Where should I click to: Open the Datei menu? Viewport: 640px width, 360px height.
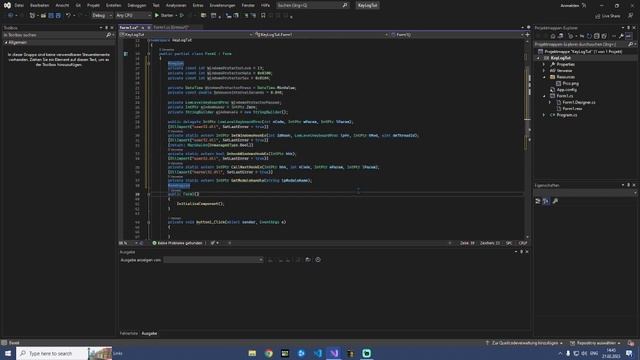pos(19,5)
